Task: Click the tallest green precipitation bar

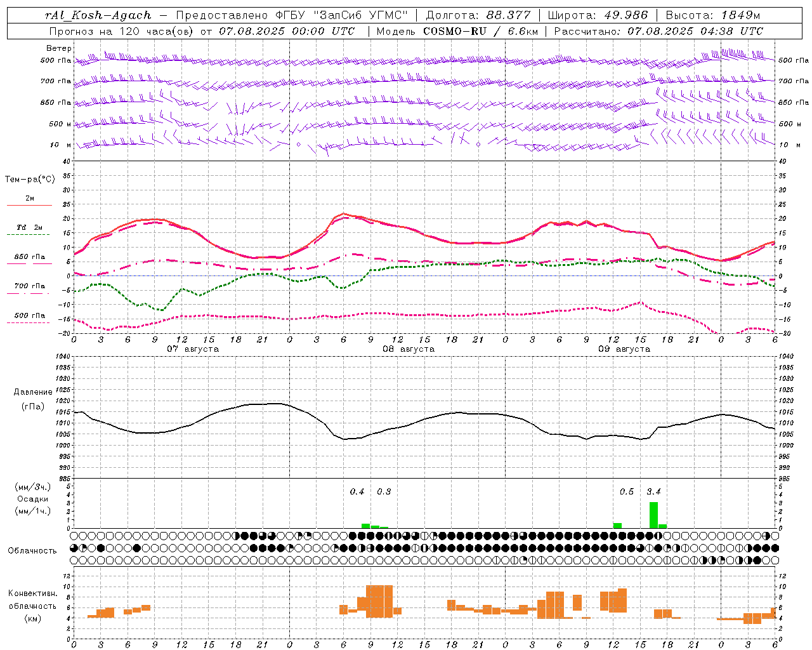Action: click(653, 515)
